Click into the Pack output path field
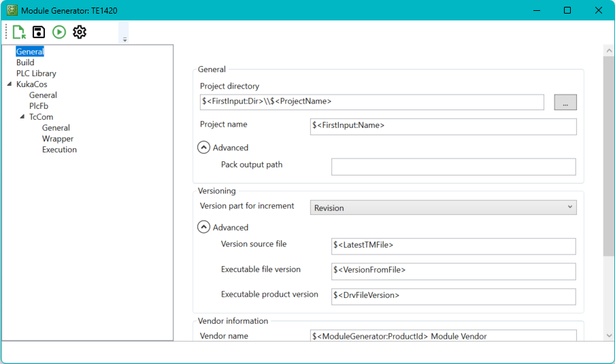Image resolution: width=615 pixels, height=364 pixels. pos(453,167)
